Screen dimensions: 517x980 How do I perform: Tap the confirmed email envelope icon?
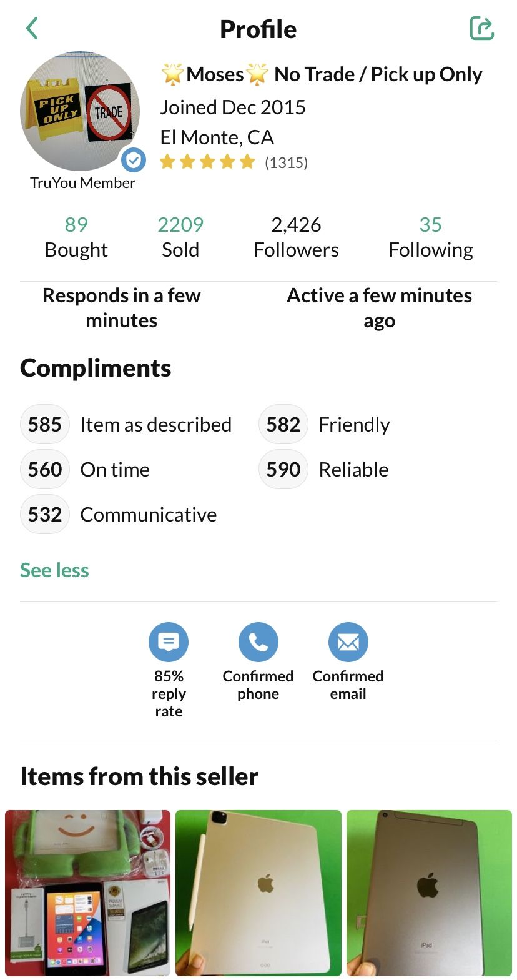coord(348,641)
